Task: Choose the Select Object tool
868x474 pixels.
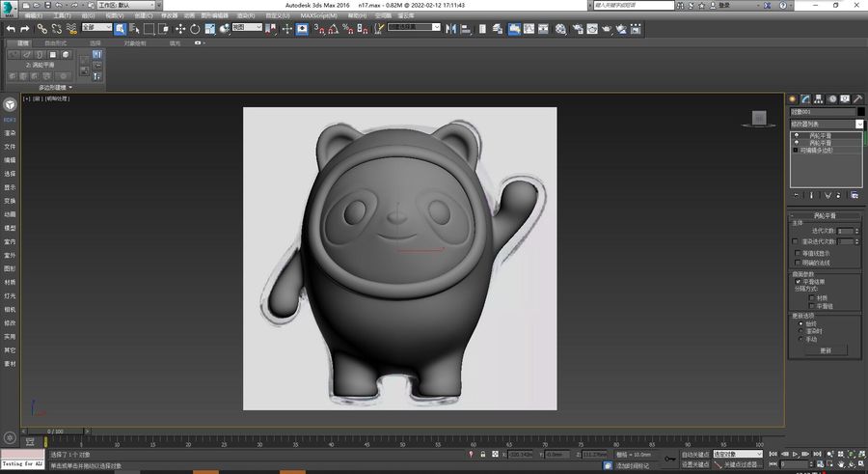Action: [121, 29]
